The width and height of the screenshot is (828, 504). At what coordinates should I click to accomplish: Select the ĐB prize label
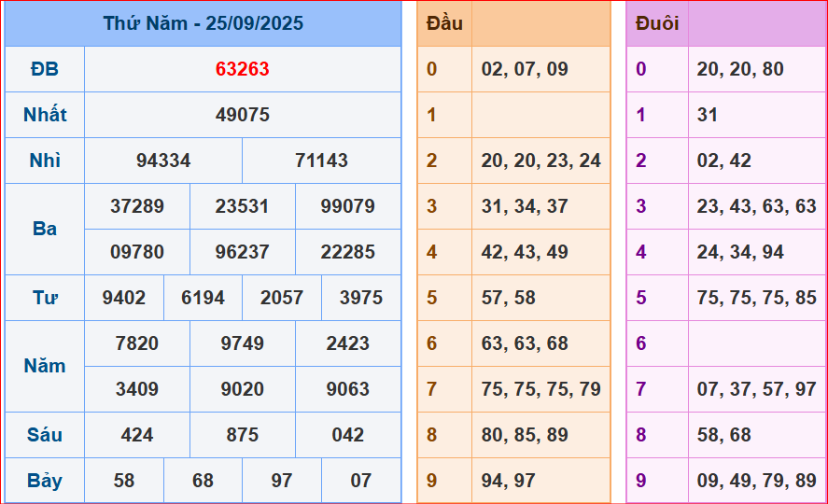(45, 69)
